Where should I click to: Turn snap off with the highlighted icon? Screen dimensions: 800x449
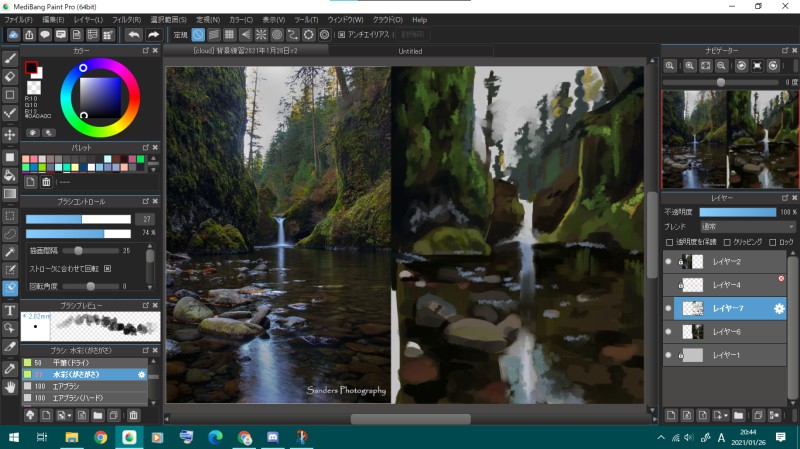[198, 35]
